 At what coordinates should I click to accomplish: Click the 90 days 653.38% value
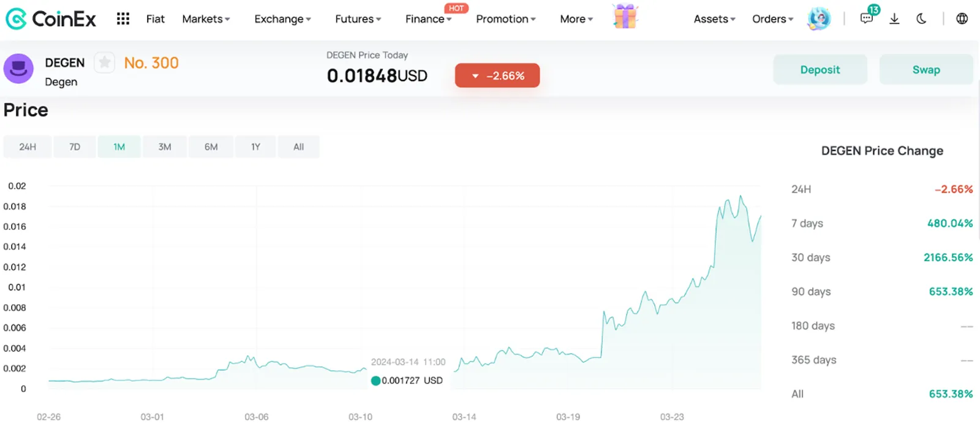[951, 291]
